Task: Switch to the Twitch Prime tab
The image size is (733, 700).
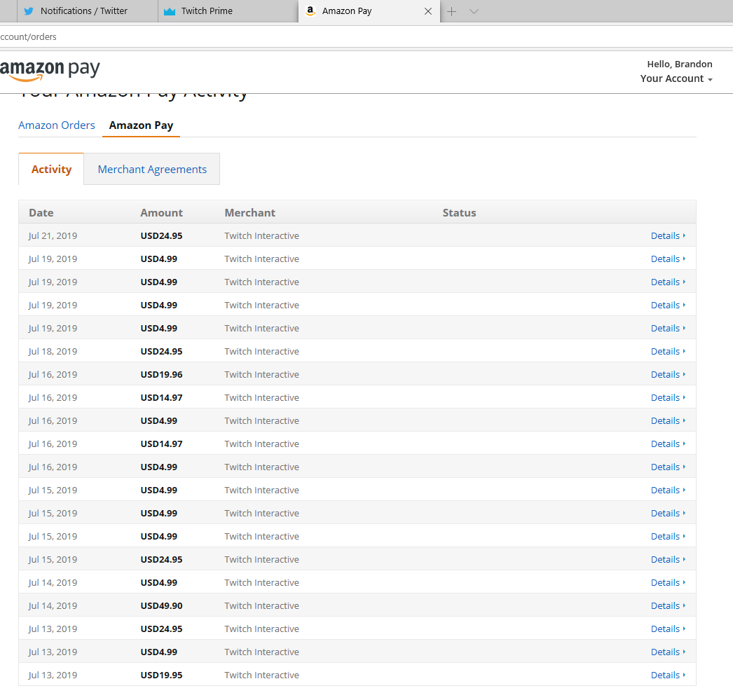Action: (228, 11)
